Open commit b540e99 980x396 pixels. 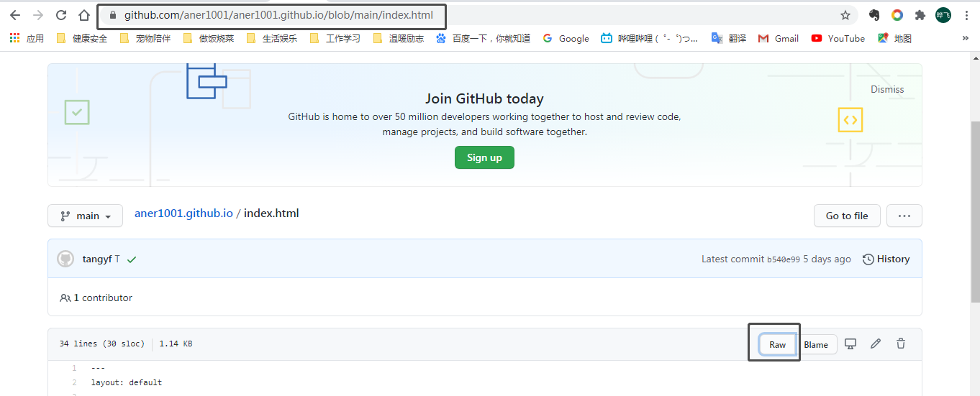(783, 259)
